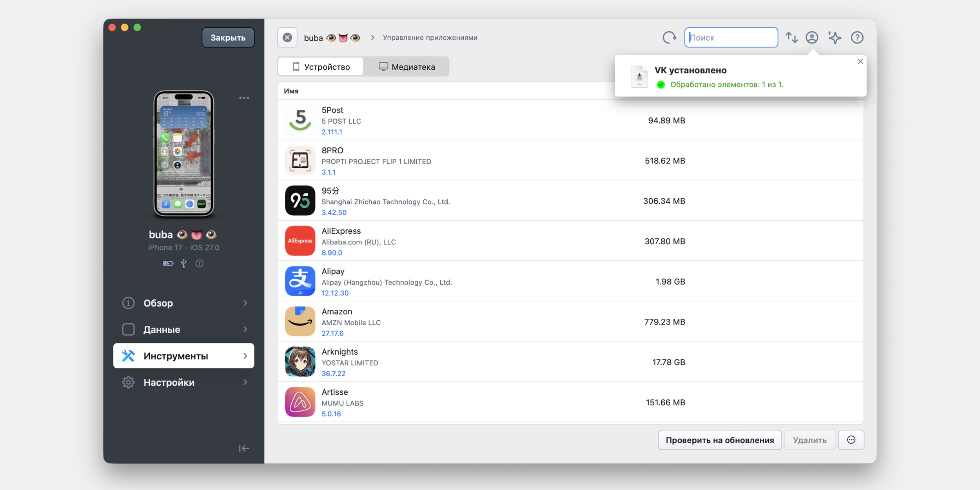Click the iPhone device screenshot thumbnail
This screenshot has height=490, width=980.
(183, 154)
